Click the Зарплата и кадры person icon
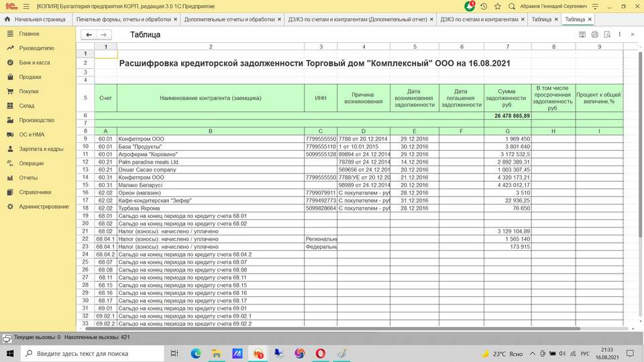This screenshot has width=644, height=362. pyautogui.click(x=10, y=149)
